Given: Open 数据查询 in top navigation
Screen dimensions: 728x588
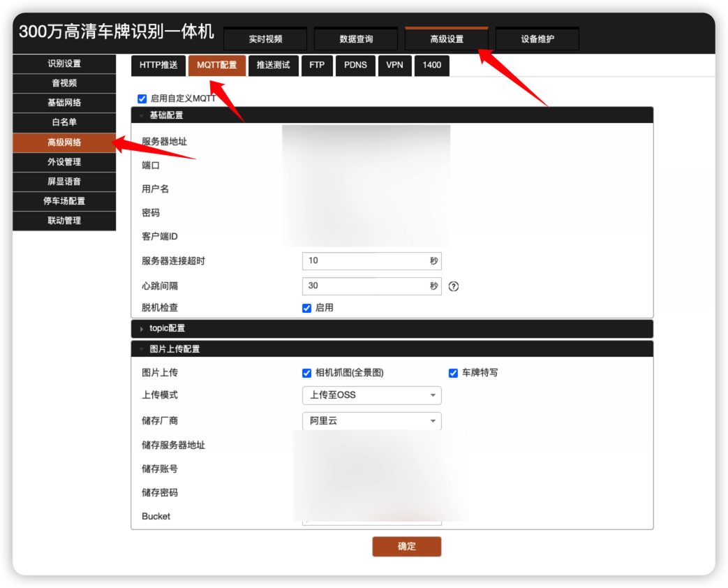Looking at the screenshot, I should pyautogui.click(x=356, y=39).
